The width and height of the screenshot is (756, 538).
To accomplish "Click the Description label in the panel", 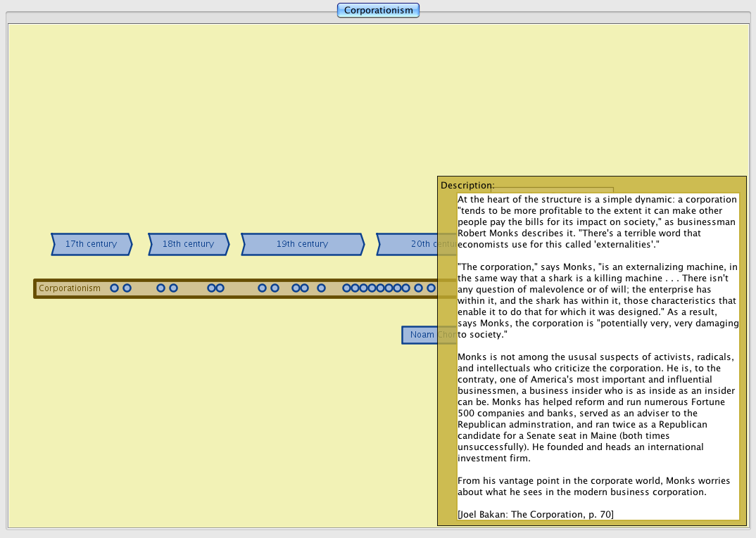I will [x=467, y=186].
